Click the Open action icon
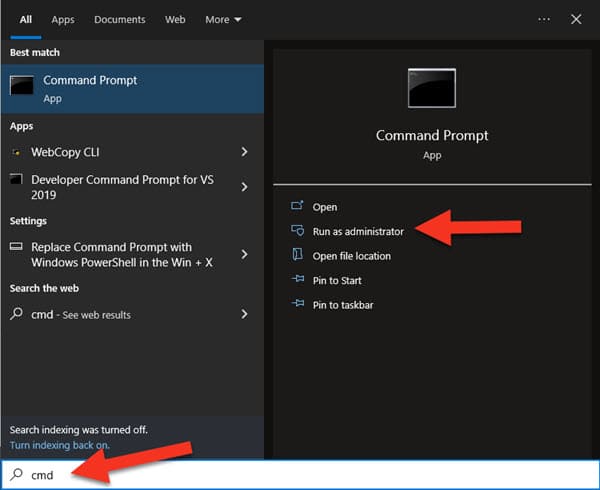Viewport: 600px width, 490px height. (297, 206)
